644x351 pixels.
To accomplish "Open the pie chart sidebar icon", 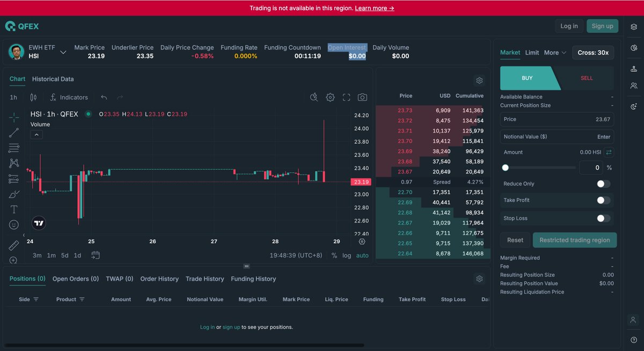I will [x=634, y=48].
